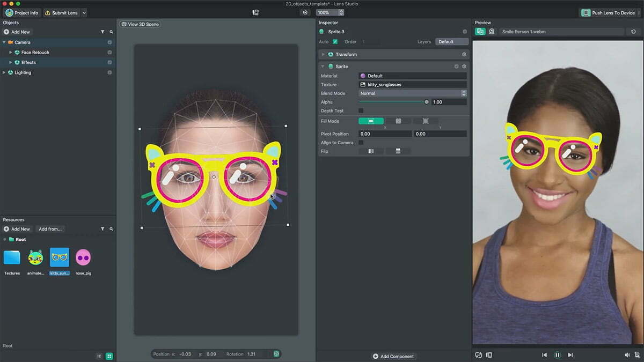Open Sprite component settings gear

click(x=464, y=67)
